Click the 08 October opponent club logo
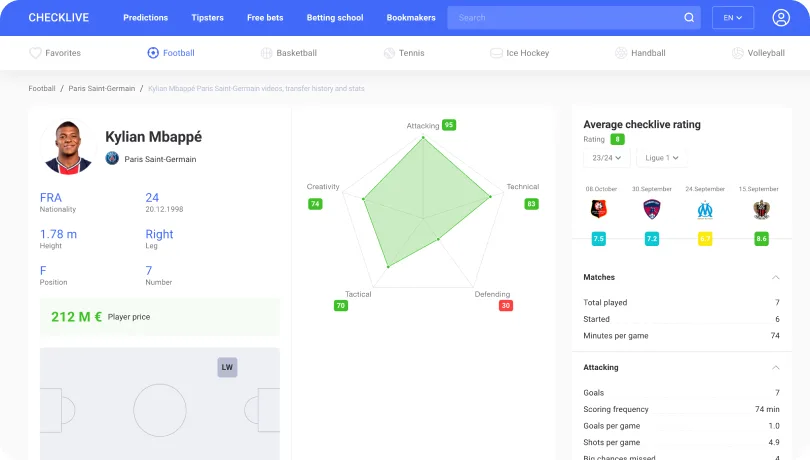Viewport: 810px width, 460px height. click(x=599, y=209)
